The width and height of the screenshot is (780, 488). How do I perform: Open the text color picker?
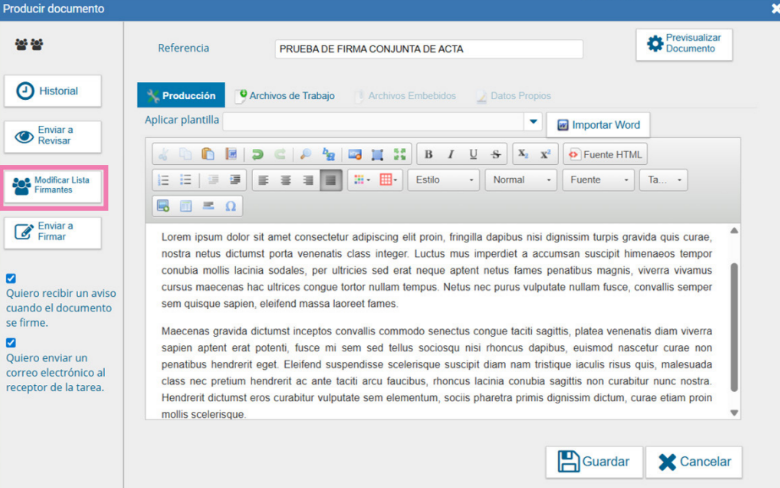coord(360,180)
